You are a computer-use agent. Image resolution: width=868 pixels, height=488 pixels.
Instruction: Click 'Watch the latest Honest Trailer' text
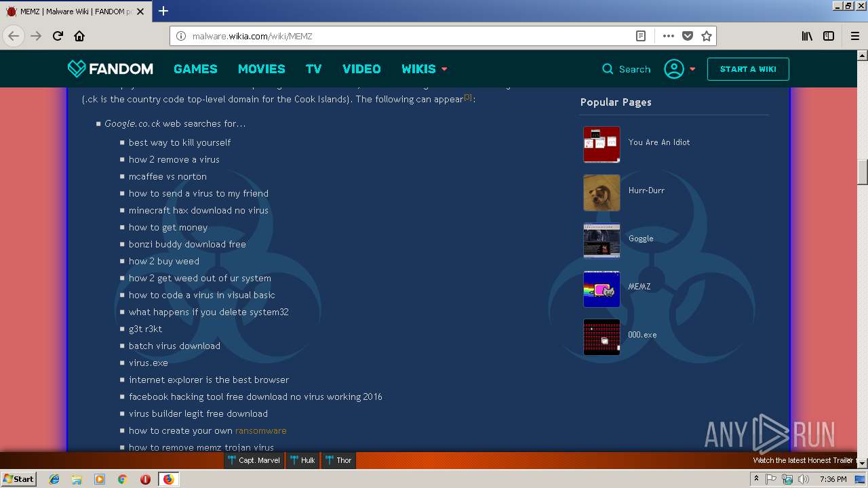[802, 460]
